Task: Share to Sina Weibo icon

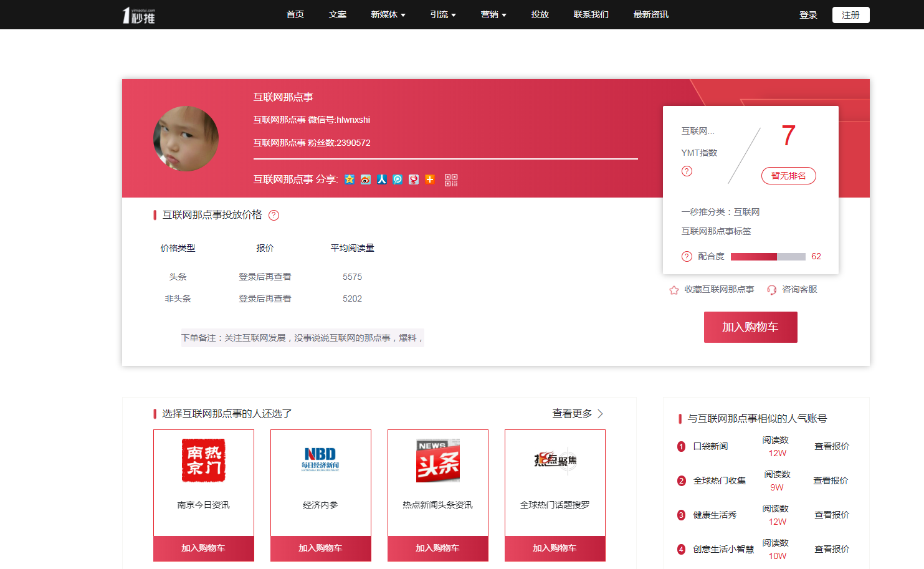Action: (x=366, y=179)
